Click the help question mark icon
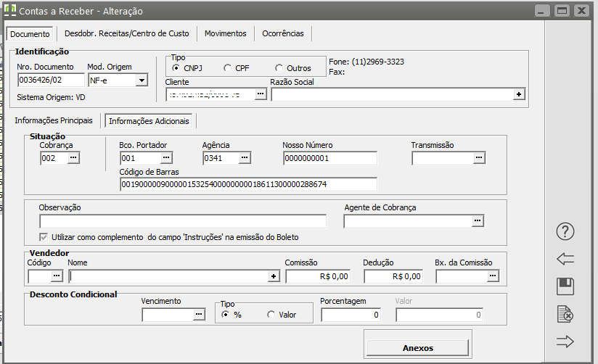Image resolution: width=598 pixels, height=364 pixels. pyautogui.click(x=565, y=231)
